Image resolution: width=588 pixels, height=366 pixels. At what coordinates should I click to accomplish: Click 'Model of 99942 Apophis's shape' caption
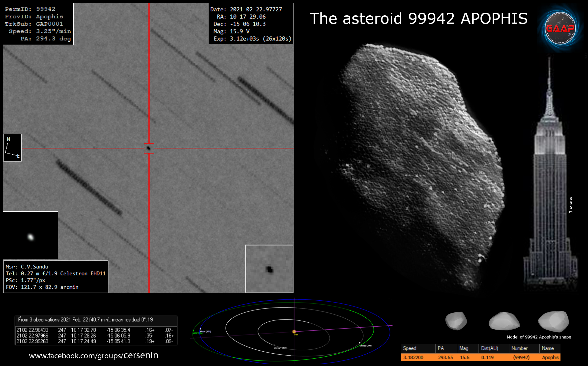click(539, 337)
